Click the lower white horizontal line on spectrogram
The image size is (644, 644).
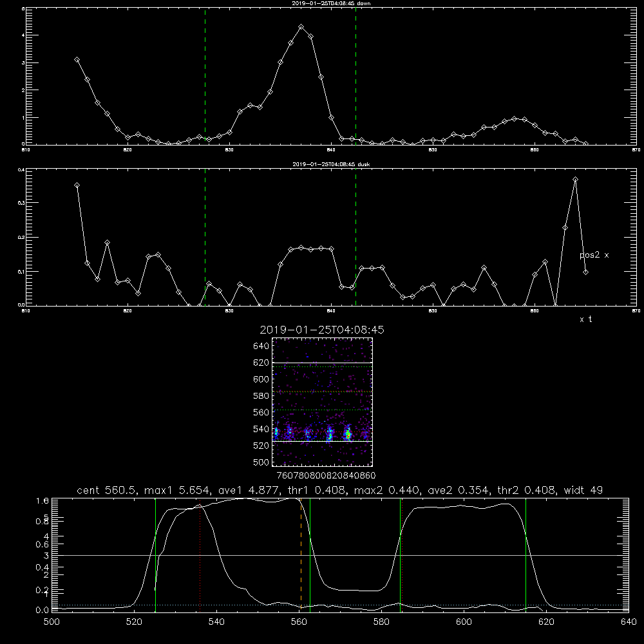point(322,441)
